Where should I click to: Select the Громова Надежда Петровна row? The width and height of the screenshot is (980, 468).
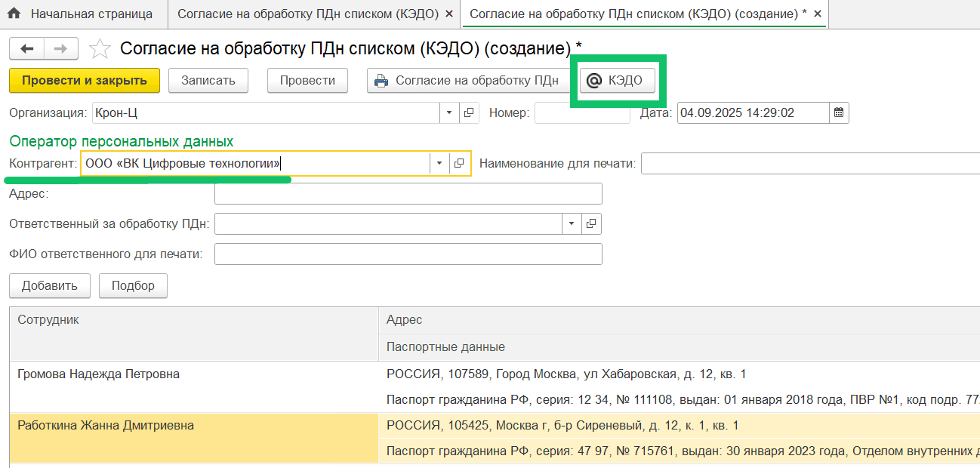click(98, 374)
